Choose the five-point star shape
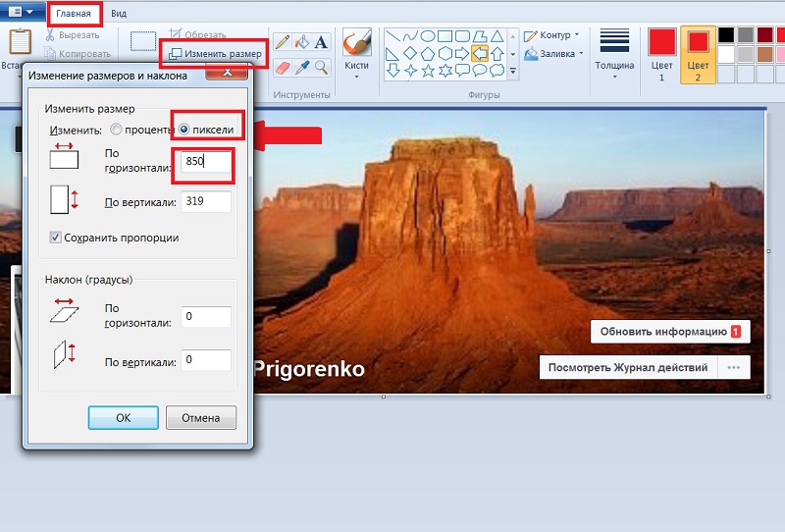The width and height of the screenshot is (785, 532). tap(428, 70)
